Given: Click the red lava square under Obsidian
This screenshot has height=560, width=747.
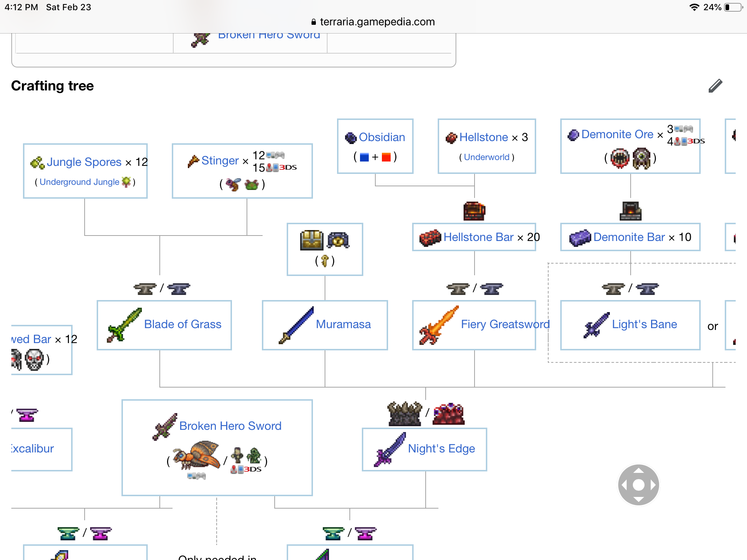Looking at the screenshot, I should pos(386,157).
